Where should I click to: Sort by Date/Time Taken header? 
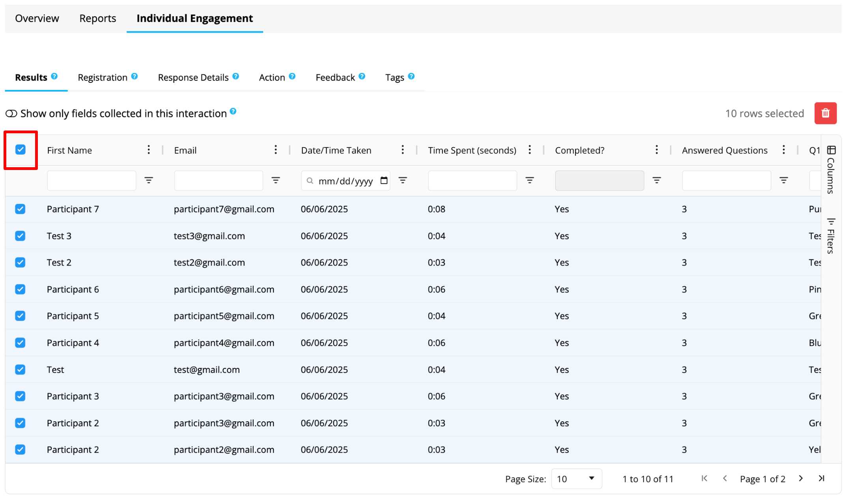336,150
